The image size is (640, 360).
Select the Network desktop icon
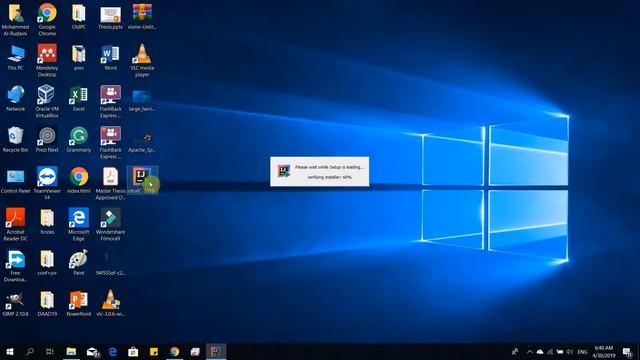[16, 98]
